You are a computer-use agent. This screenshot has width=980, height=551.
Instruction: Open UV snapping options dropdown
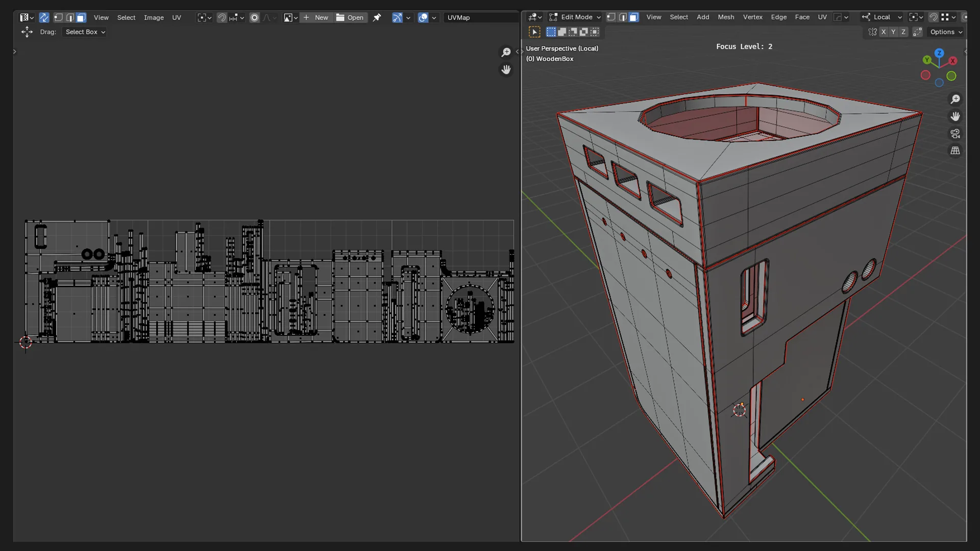[237, 17]
